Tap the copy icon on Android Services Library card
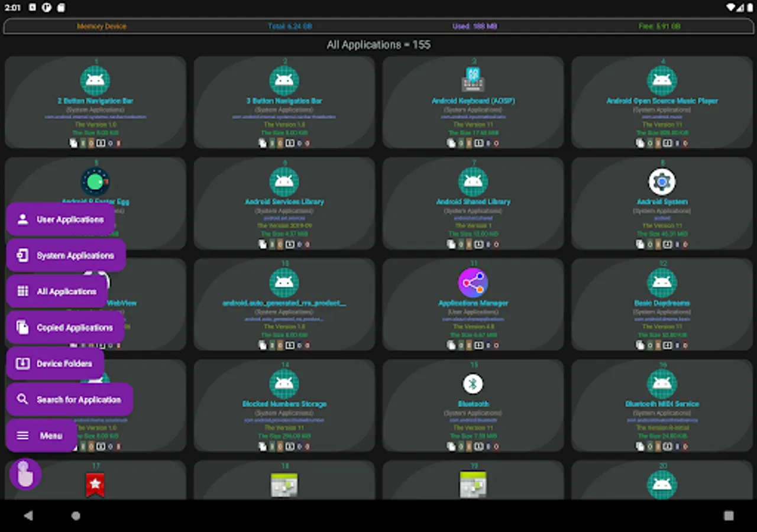Image resolution: width=757 pixels, height=532 pixels. click(x=263, y=244)
